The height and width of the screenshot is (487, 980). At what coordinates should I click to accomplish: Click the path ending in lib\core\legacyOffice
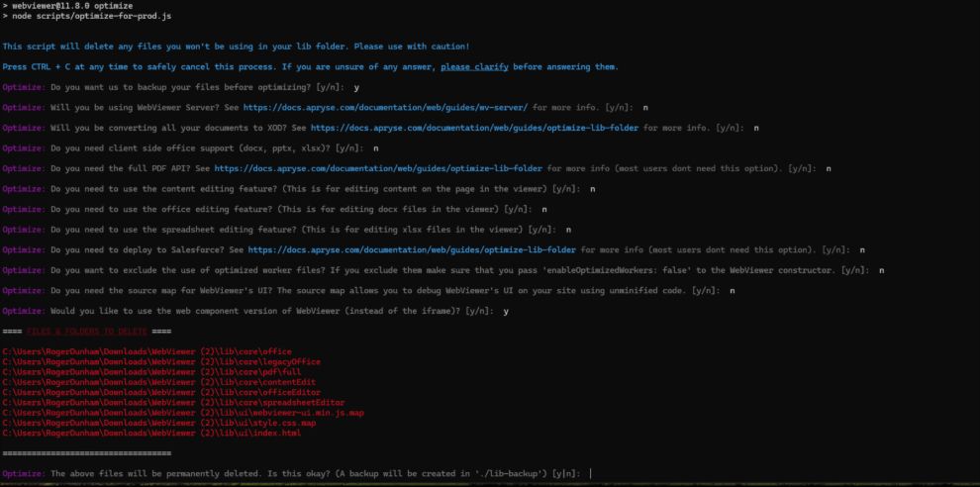coord(161,362)
